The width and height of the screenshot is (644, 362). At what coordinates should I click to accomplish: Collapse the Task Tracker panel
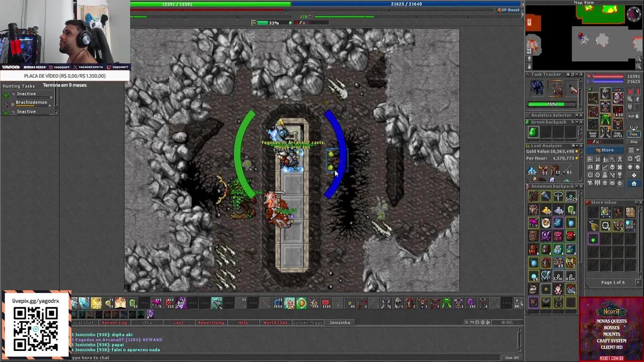[x=577, y=74]
